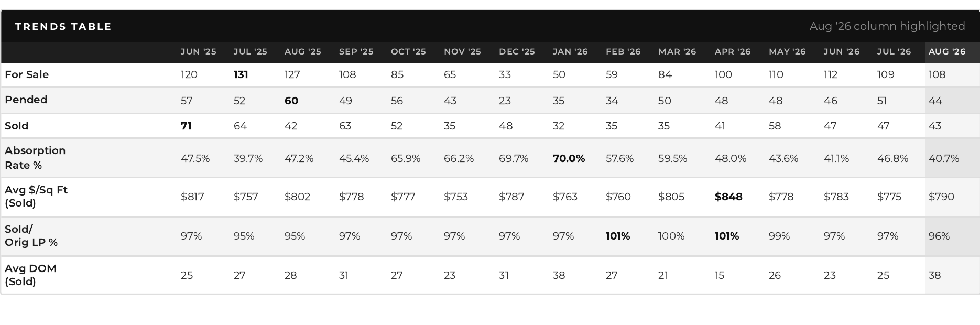This screenshot has height=325, width=980.
Task: Click the 101% value under FEB '26
Action: tap(618, 236)
